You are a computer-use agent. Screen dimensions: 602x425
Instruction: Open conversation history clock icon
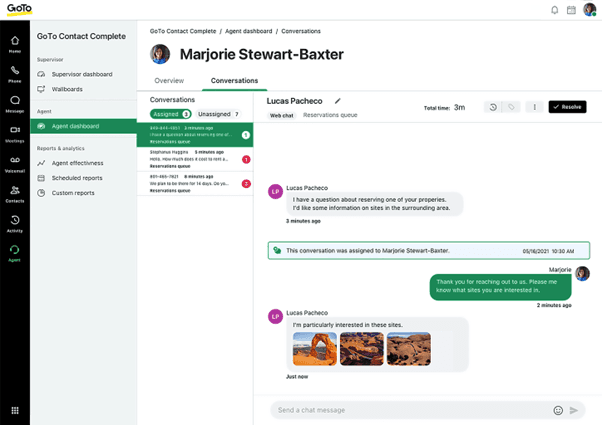coord(493,107)
